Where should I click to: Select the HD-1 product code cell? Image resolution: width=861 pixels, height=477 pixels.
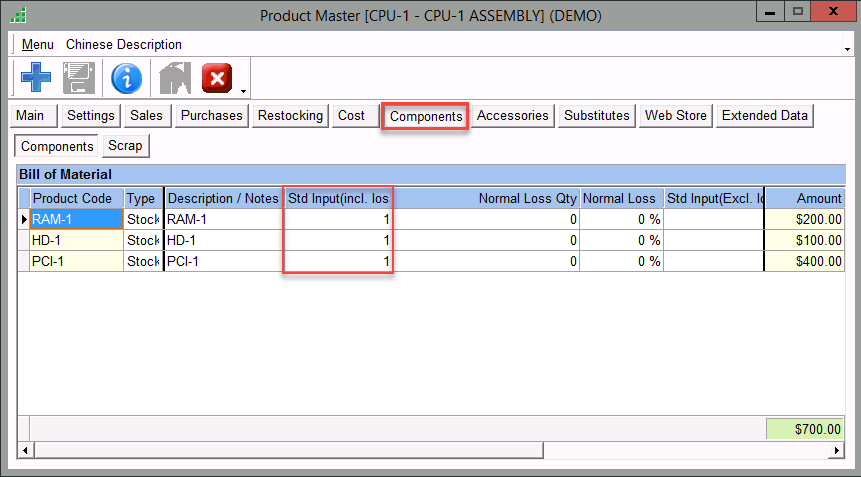(x=76, y=240)
